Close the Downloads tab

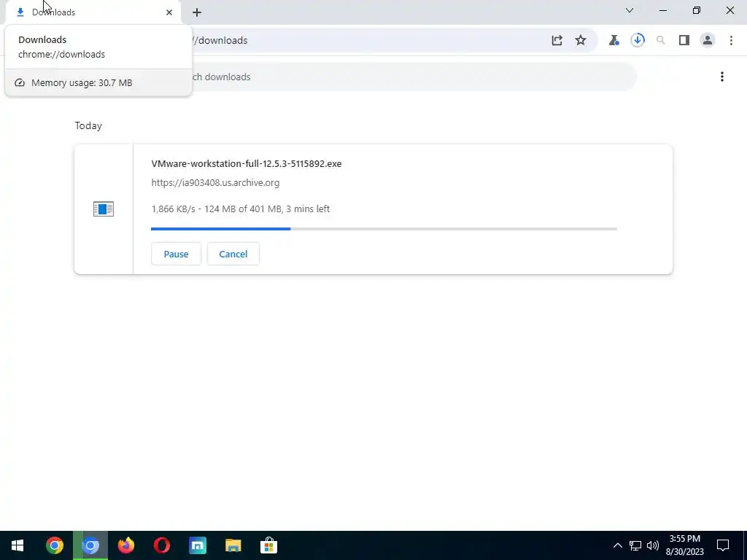[x=169, y=12]
